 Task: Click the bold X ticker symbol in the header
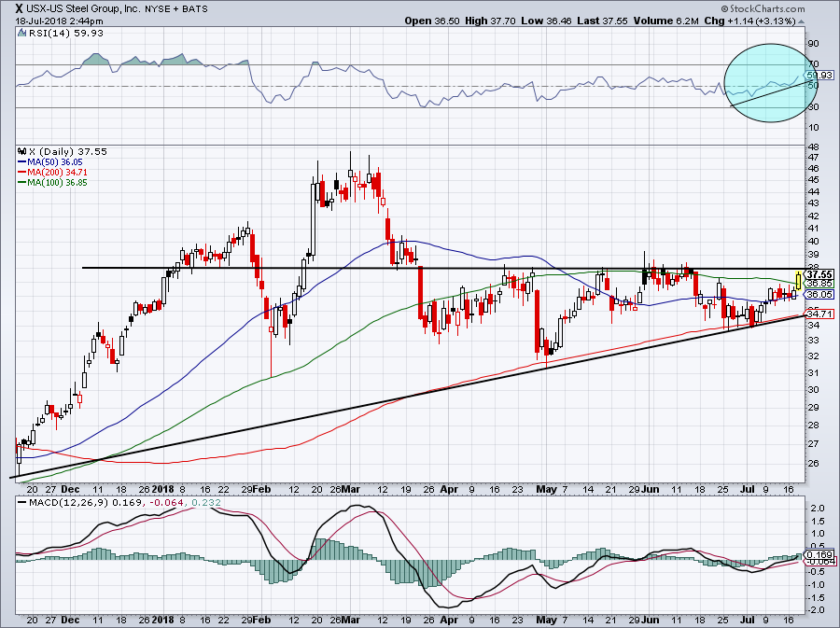click(x=20, y=8)
